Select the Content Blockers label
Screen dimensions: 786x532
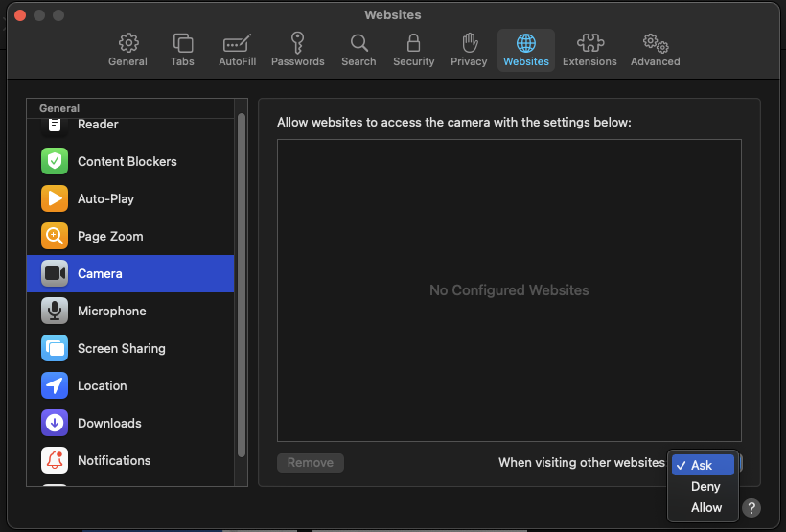[127, 161]
